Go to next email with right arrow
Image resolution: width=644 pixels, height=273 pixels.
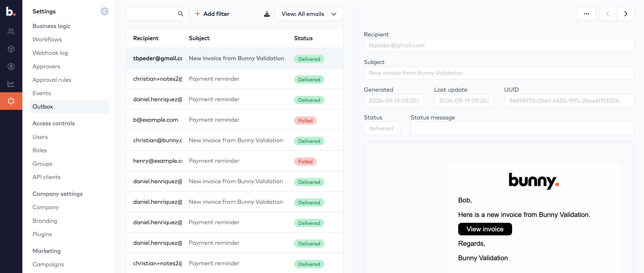click(625, 14)
